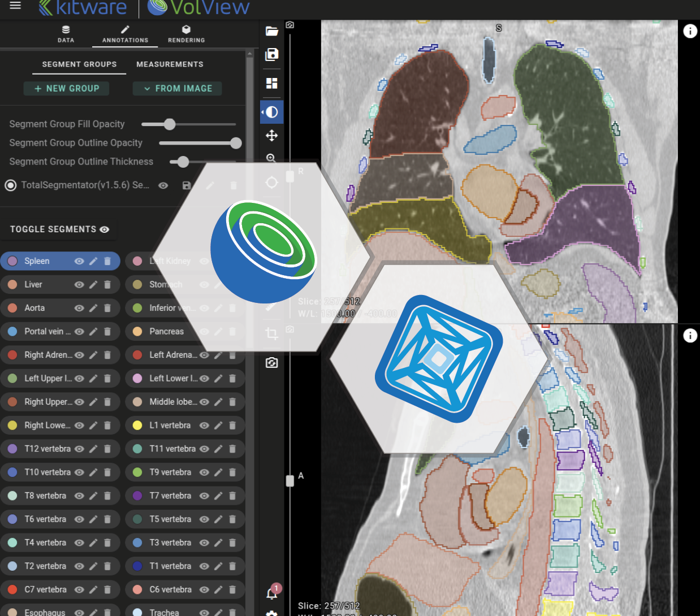The image size is (700, 616).
Task: Hide the Right Upper lobe segment
Action: pyautogui.click(x=79, y=402)
